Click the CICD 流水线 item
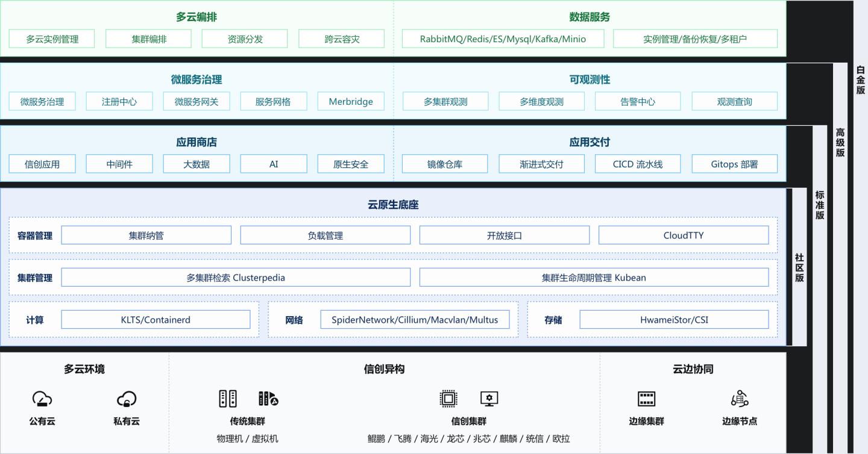The width and height of the screenshot is (868, 454). pyautogui.click(x=638, y=163)
